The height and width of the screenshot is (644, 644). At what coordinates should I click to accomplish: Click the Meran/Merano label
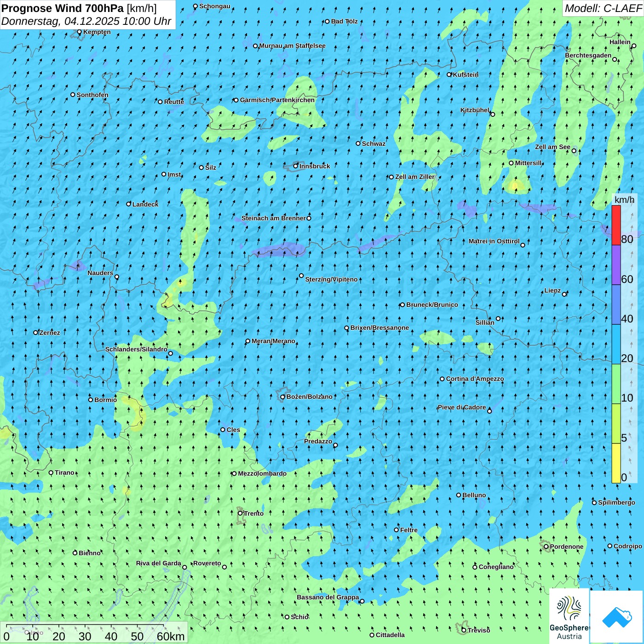(x=273, y=341)
